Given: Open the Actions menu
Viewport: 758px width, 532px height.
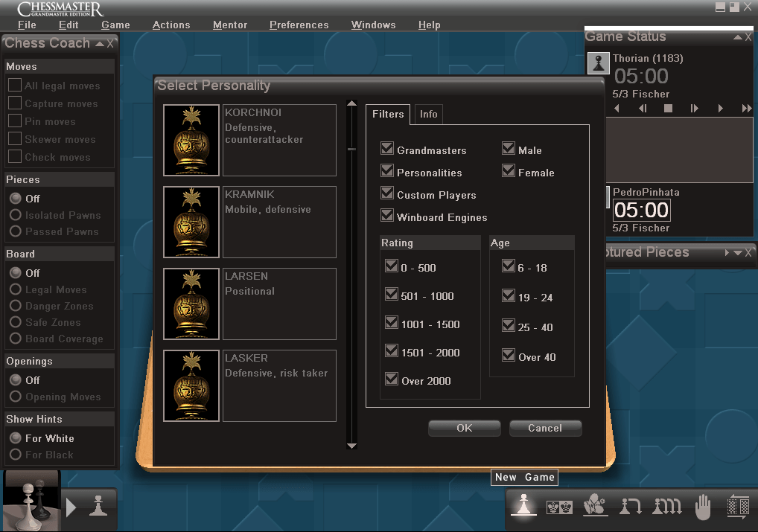Looking at the screenshot, I should (x=171, y=25).
